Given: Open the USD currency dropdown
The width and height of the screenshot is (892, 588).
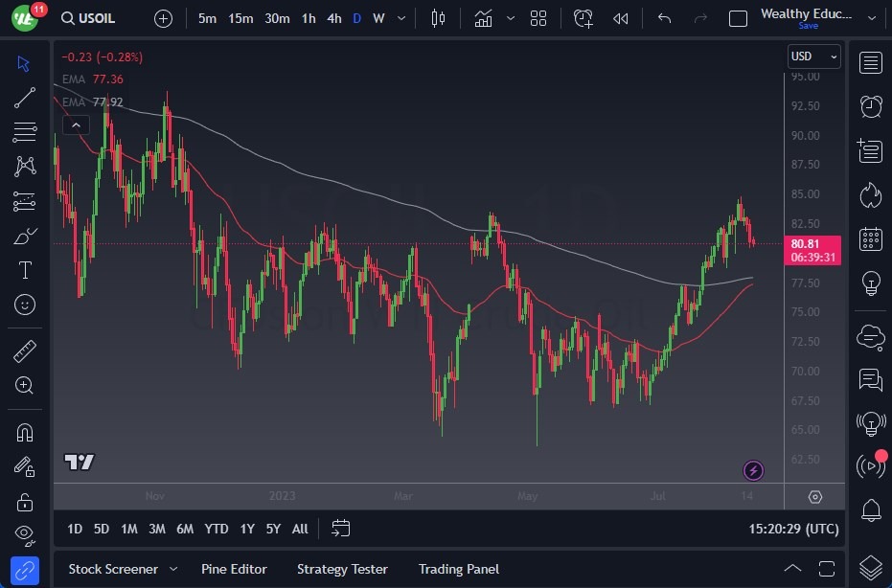Looking at the screenshot, I should (x=812, y=56).
